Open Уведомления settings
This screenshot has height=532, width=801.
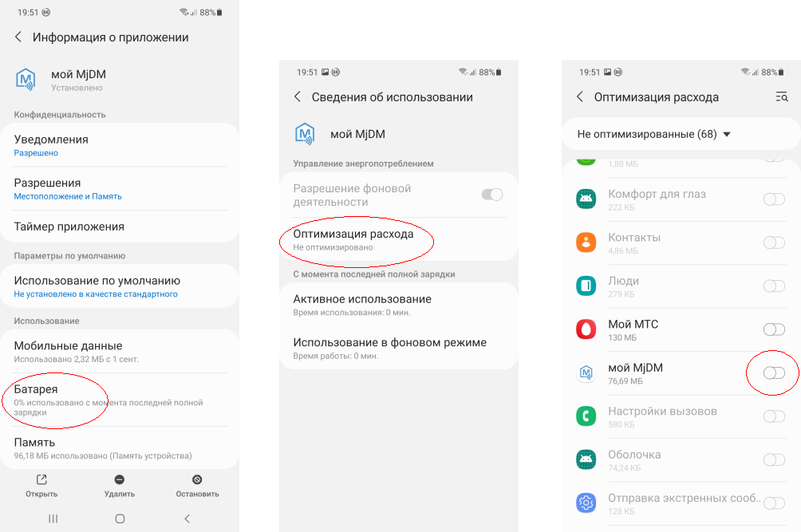click(120, 145)
